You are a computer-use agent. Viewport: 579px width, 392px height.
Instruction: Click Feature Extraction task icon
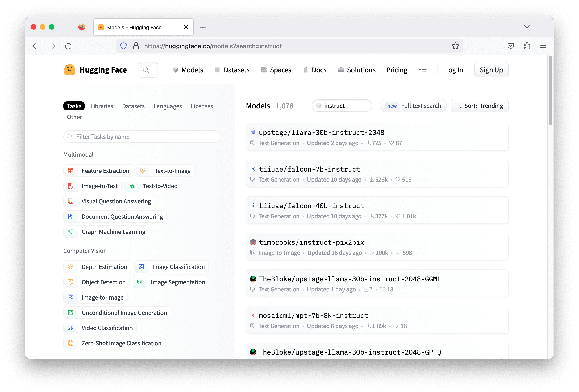71,171
